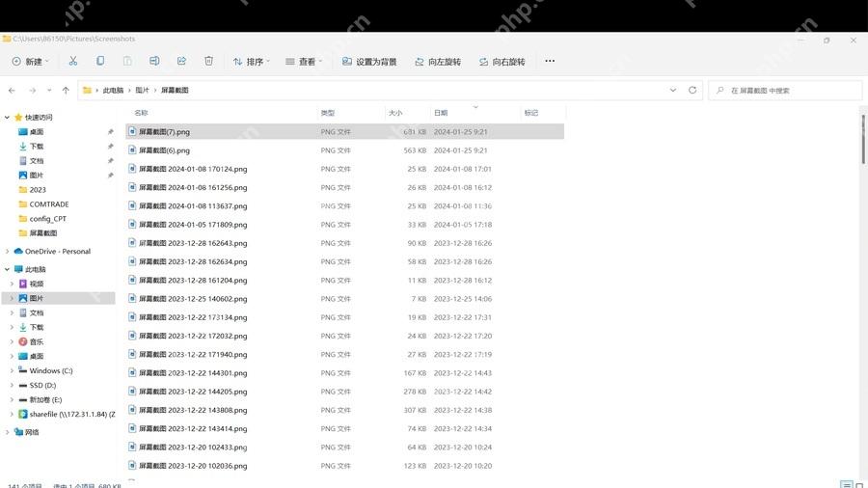Open the three-dots more options menu

tap(550, 61)
